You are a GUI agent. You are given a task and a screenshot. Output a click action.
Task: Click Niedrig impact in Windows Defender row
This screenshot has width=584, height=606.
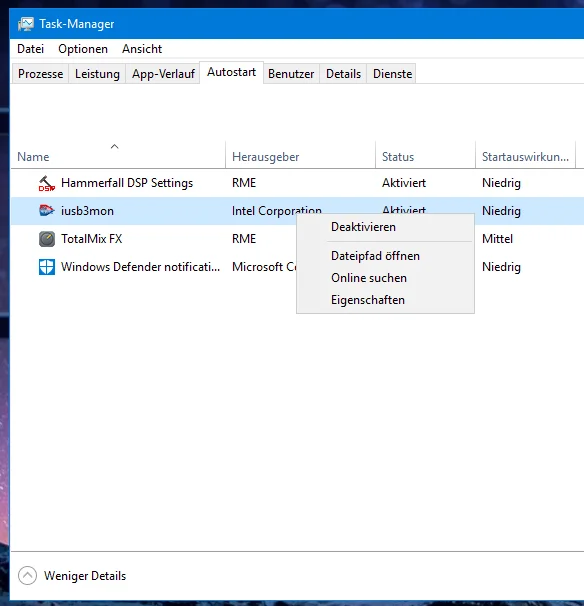pos(501,267)
